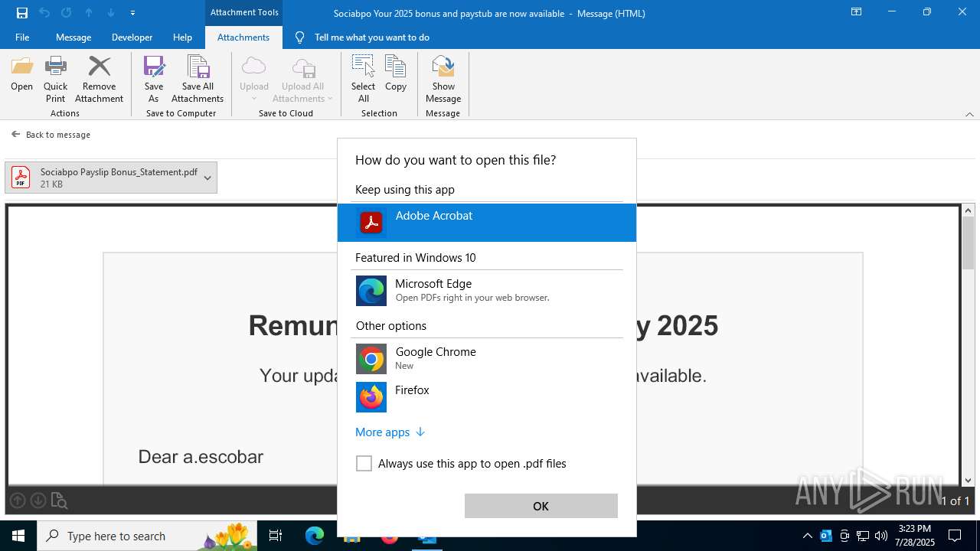Click Ribbon Display Options button
Screen dimensions: 980x551
point(857,12)
